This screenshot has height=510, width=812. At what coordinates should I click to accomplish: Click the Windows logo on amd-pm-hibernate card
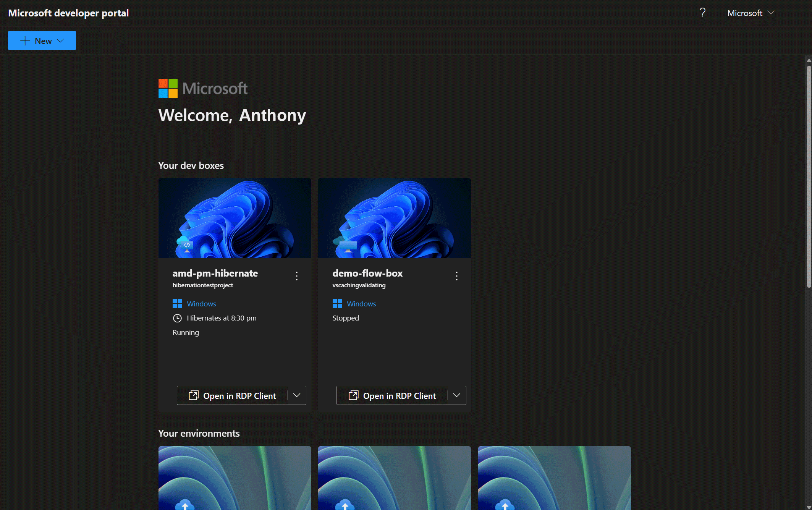point(177,304)
